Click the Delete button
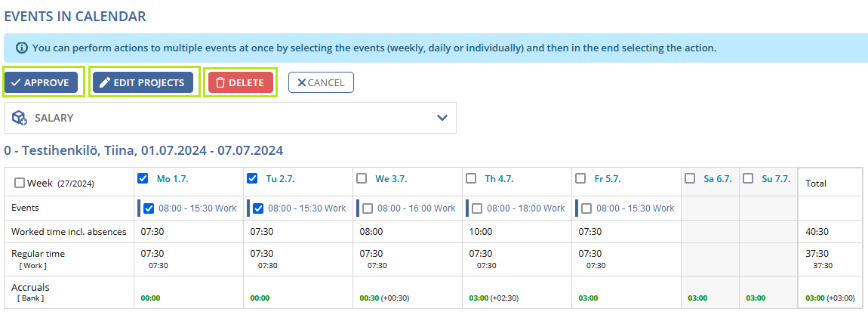 click(x=241, y=82)
